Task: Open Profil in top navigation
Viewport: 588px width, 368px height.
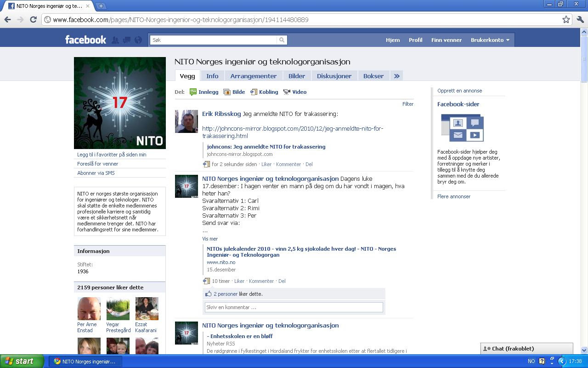Action: 416,40
